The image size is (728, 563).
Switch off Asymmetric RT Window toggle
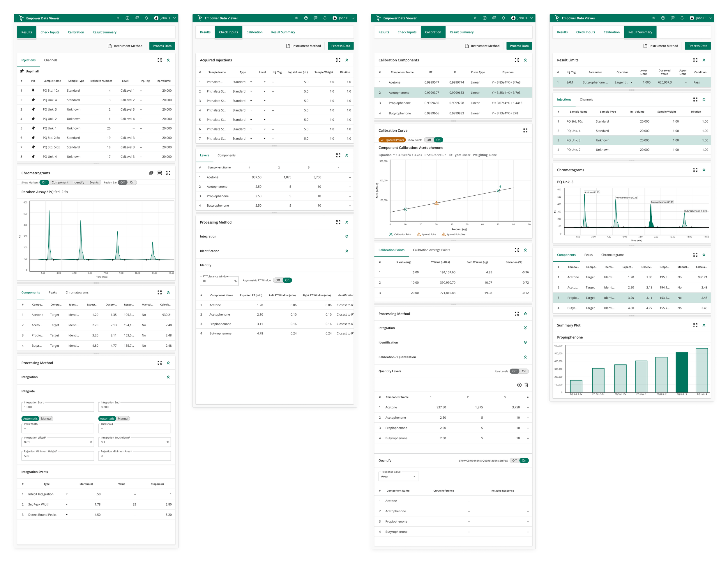tap(278, 280)
